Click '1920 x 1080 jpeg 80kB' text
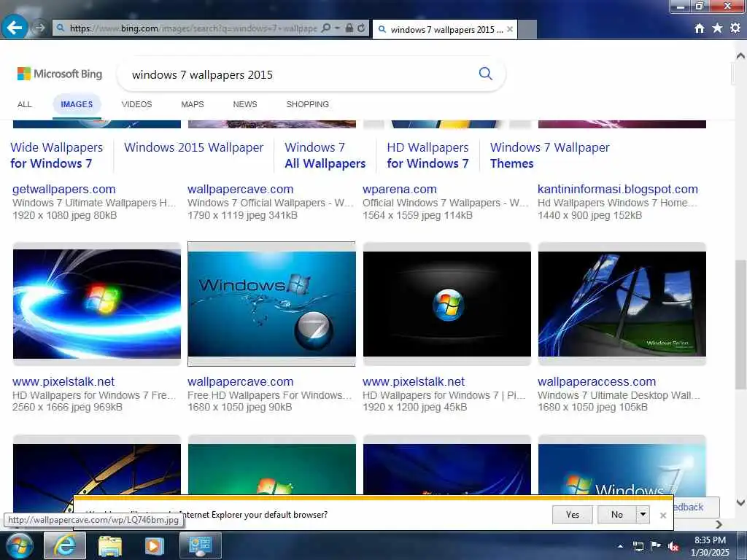Viewport: 747px width, 560px height. coord(64,215)
